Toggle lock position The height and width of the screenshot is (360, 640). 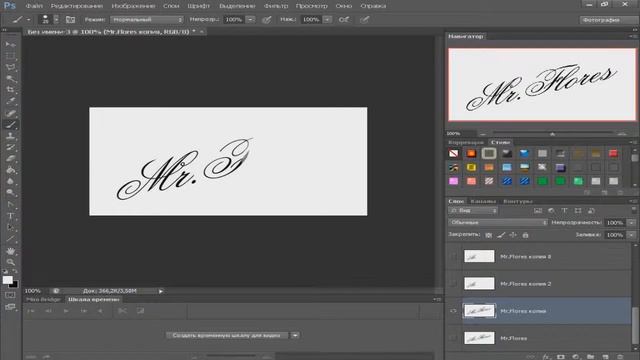point(513,235)
